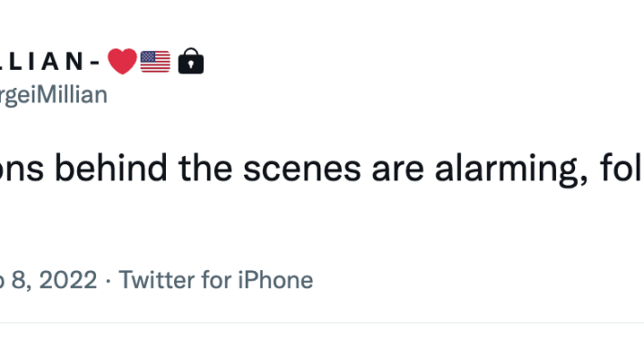
Task: Click the horizontal divider below the timestamp
Action: 322,323
